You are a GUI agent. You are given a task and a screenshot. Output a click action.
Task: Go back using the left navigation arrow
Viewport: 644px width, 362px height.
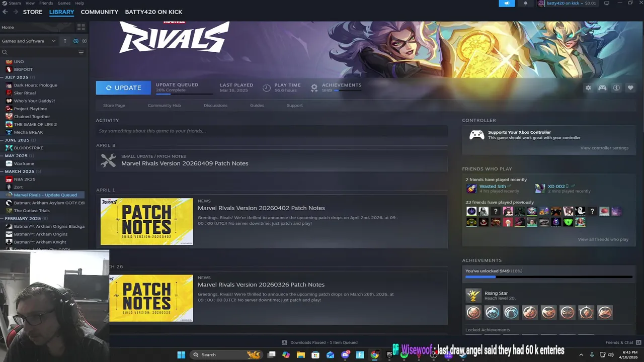pyautogui.click(x=5, y=12)
